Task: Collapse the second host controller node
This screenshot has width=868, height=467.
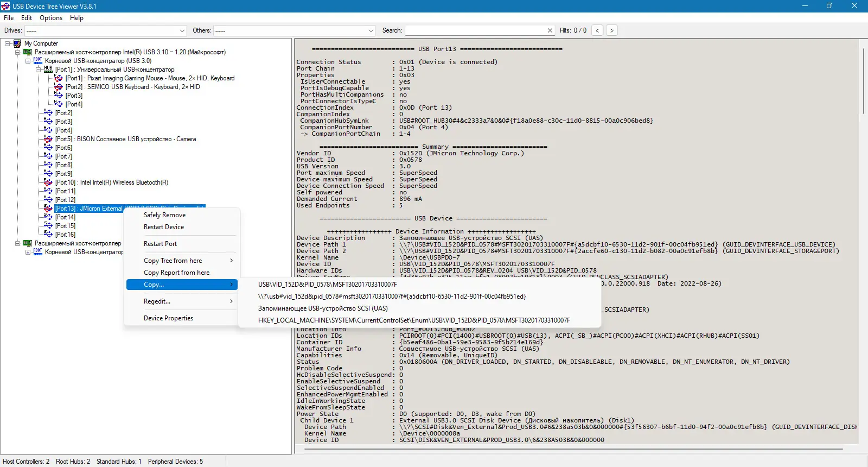Action: tap(18, 243)
